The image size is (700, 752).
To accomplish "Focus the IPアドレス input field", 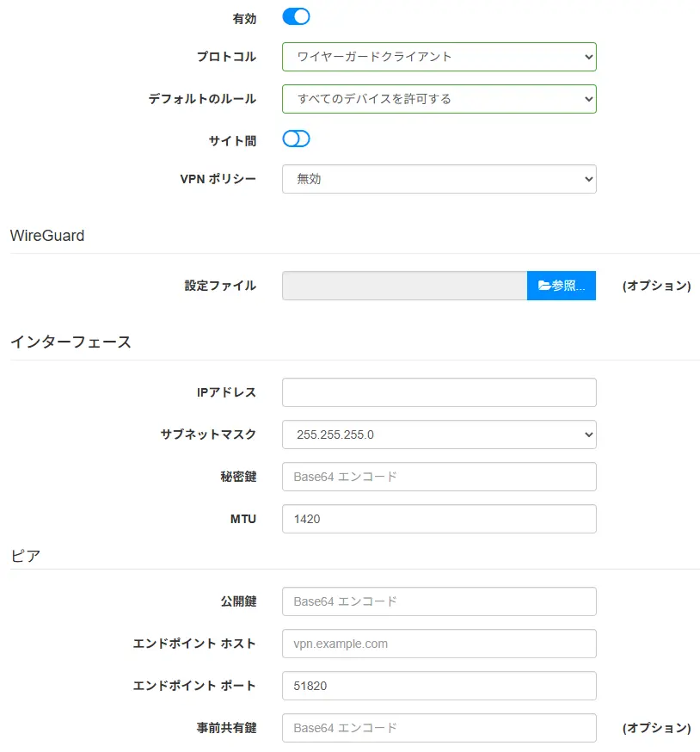I will 439,392.
